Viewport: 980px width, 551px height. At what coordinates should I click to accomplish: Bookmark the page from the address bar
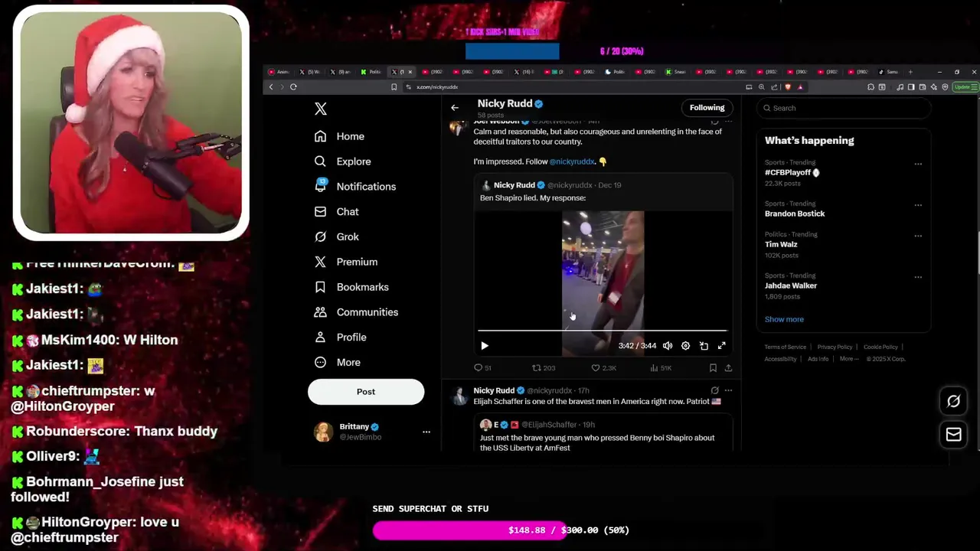394,87
